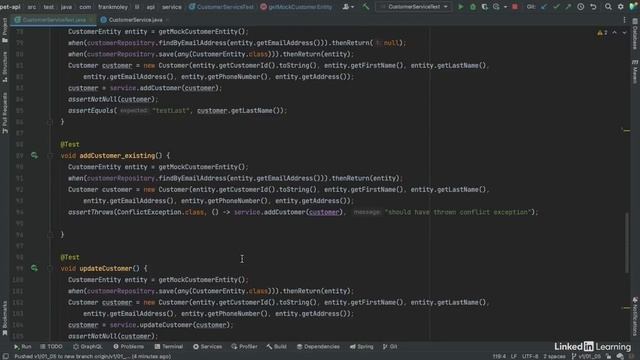Viewport: 640px width, 360px height.
Task: Click the warnings indicator in editor corner
Action: pos(602,33)
